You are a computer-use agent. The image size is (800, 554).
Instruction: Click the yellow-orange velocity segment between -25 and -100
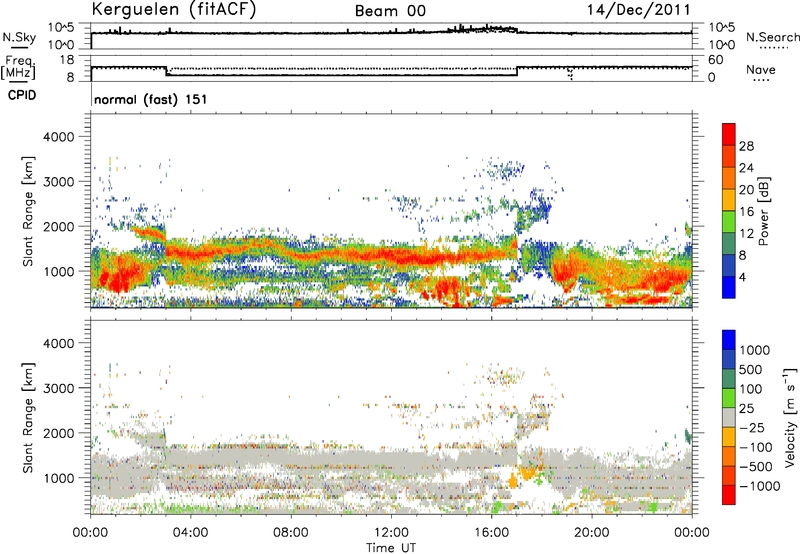[x=729, y=437]
